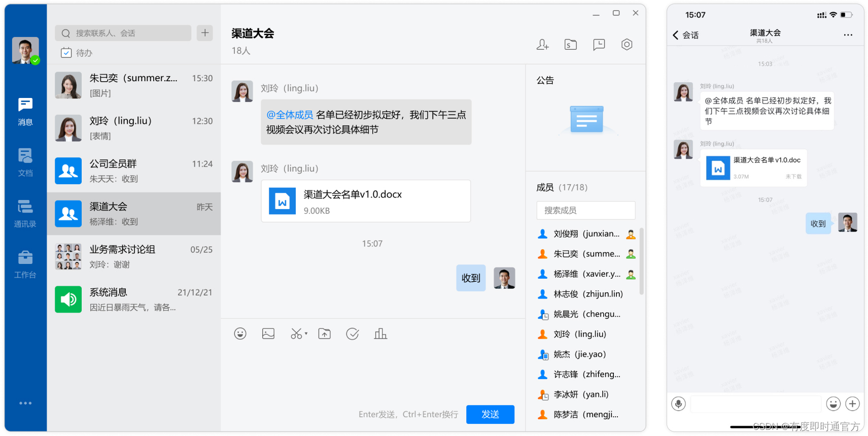Click the insert image icon in input toolbar
The image size is (868, 436).
[268, 333]
